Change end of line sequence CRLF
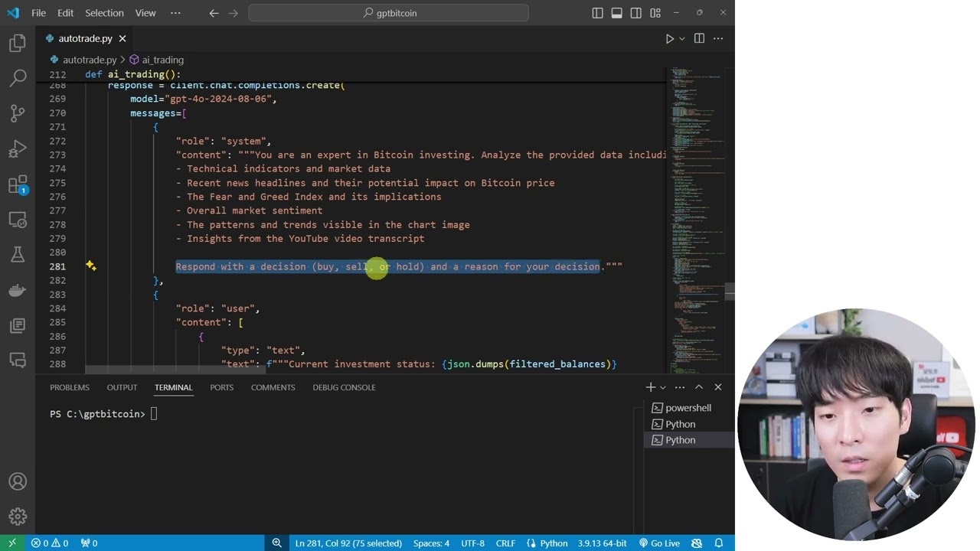Image resolution: width=980 pixels, height=551 pixels. click(505, 543)
